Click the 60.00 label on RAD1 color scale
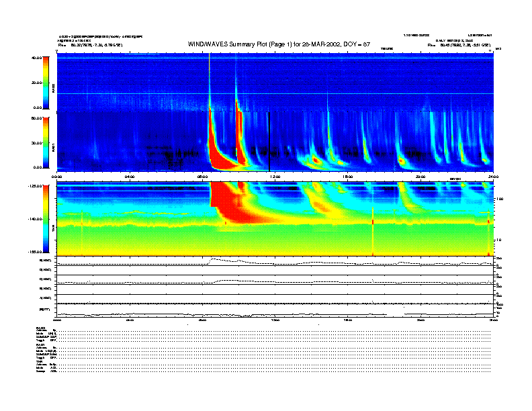532x411 pixels. (x=36, y=118)
